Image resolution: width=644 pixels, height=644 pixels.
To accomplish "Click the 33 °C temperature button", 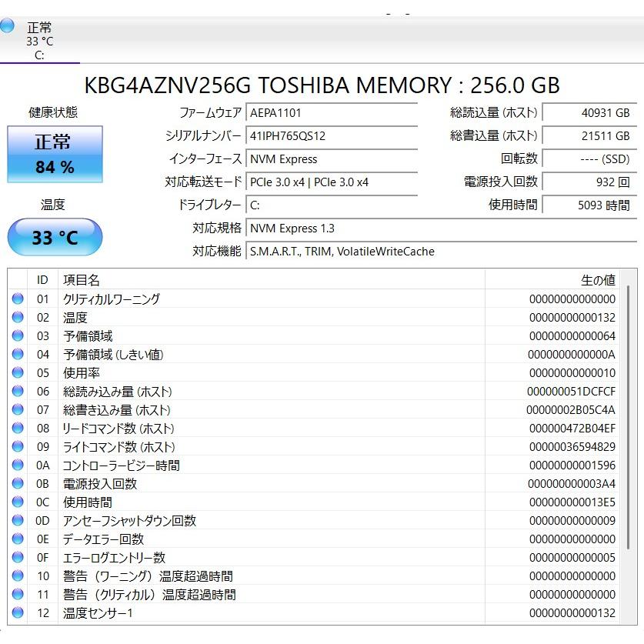I will (55, 237).
